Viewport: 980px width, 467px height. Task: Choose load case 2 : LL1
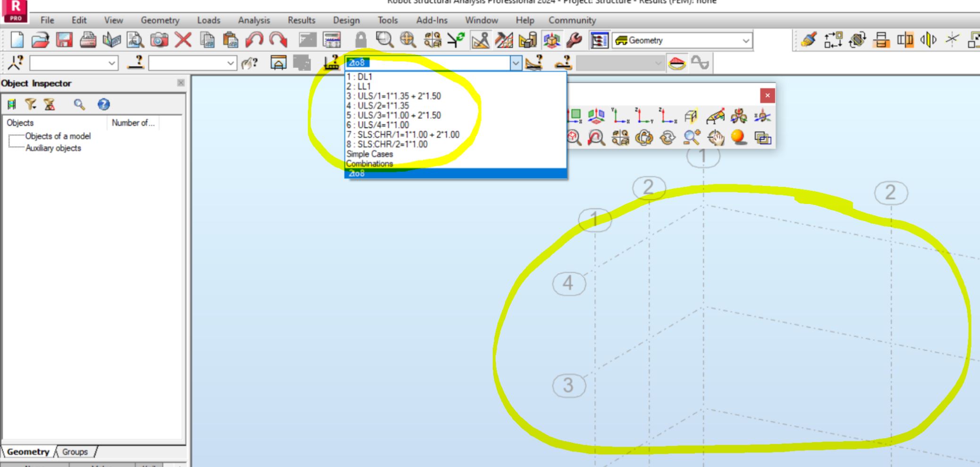click(x=456, y=86)
